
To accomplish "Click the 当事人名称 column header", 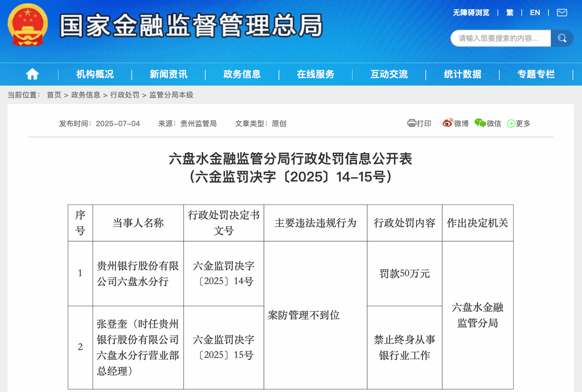I will (138, 223).
